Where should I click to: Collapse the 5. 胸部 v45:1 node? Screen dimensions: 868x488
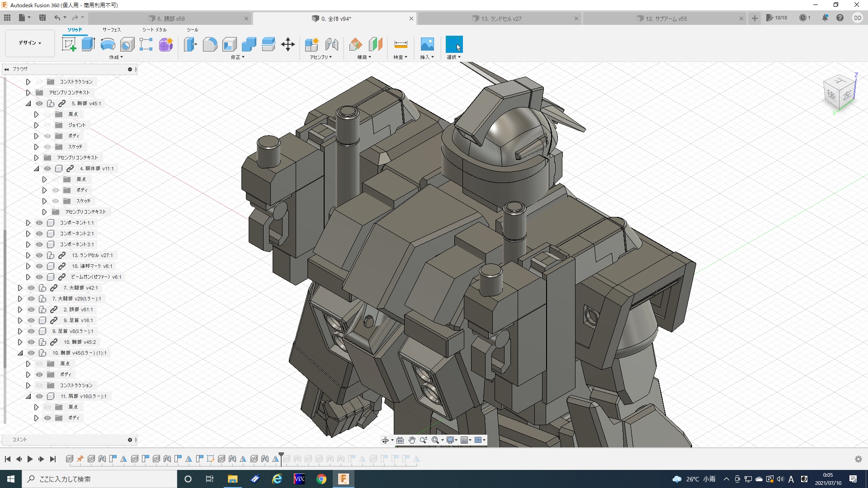(x=28, y=103)
